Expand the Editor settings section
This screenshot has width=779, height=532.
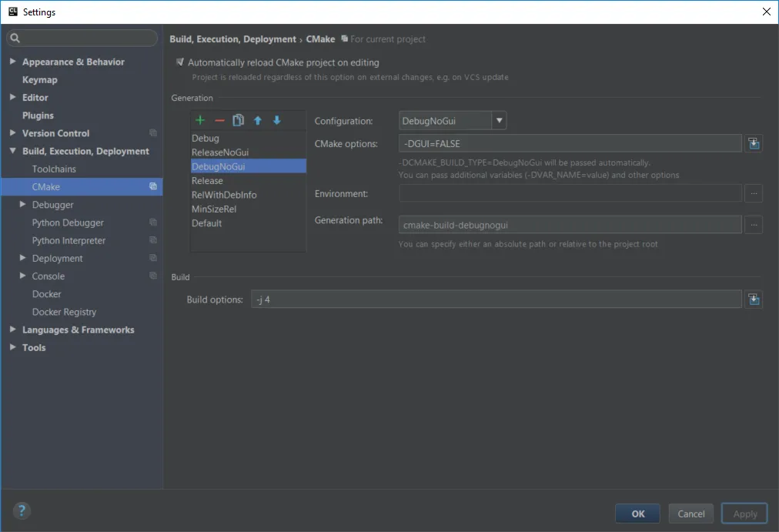(12, 97)
